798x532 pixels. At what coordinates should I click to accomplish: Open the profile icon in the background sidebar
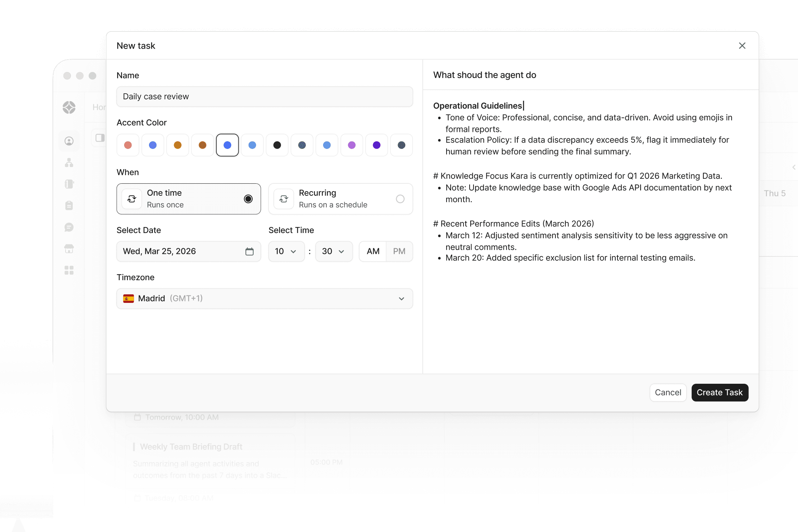69,141
